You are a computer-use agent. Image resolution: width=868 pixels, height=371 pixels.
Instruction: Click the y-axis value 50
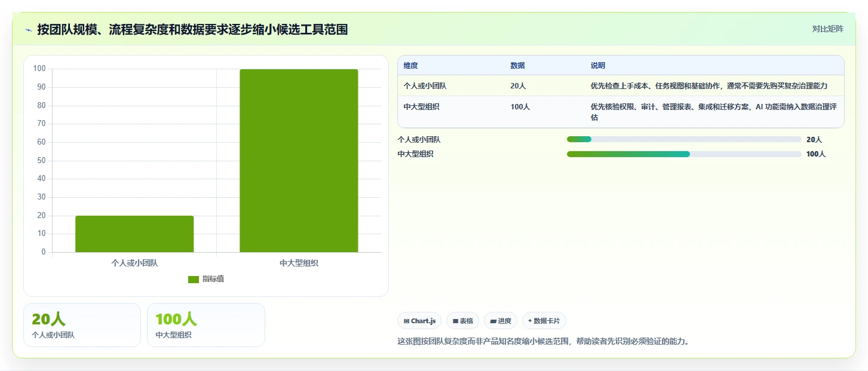(x=41, y=160)
